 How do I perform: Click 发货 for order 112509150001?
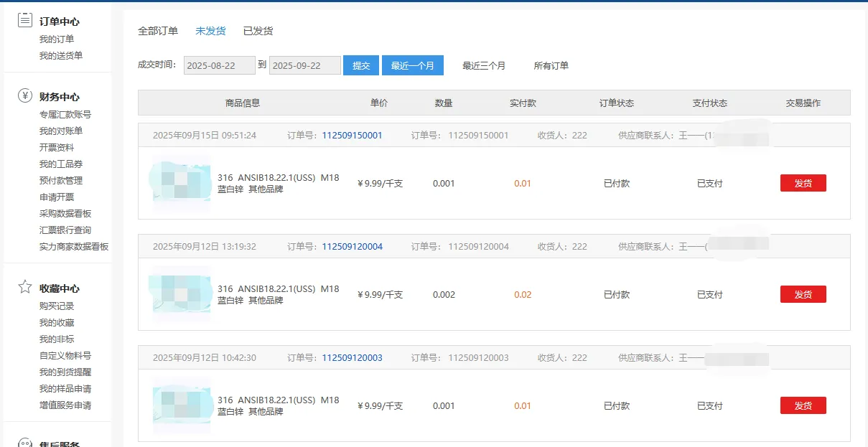803,183
